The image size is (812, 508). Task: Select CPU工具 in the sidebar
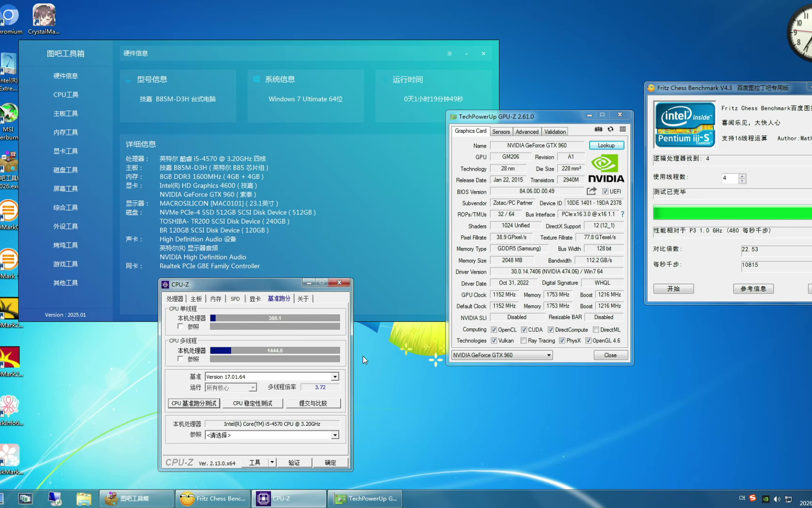[x=66, y=95]
